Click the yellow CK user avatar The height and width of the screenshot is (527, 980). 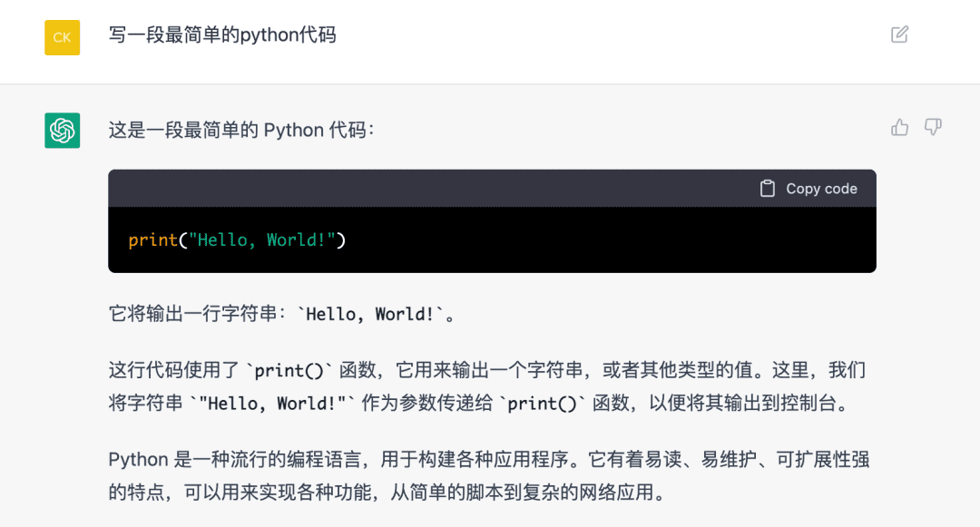coord(62,37)
